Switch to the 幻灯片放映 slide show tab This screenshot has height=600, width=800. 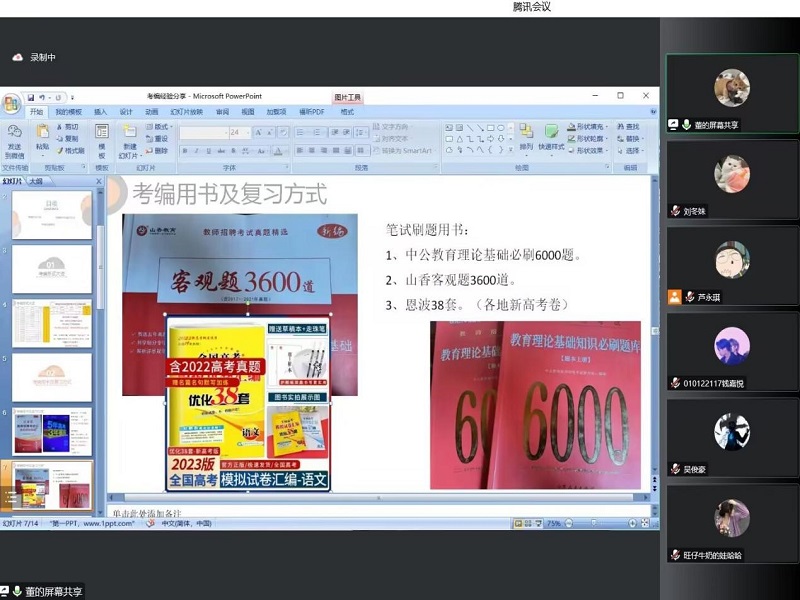pyautogui.click(x=187, y=112)
